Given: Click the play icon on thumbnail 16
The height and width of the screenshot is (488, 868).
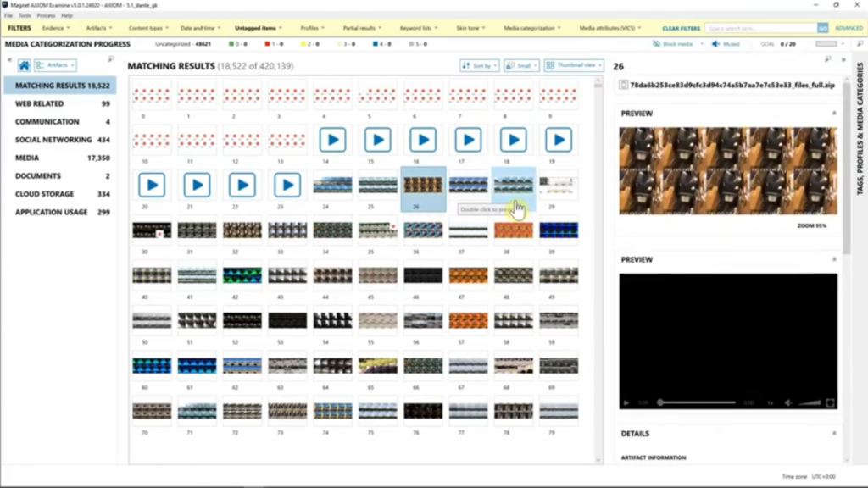Looking at the screenshot, I should pos(423,139).
